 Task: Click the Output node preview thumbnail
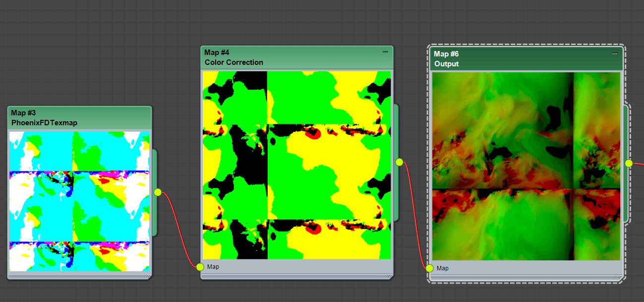[526, 166]
